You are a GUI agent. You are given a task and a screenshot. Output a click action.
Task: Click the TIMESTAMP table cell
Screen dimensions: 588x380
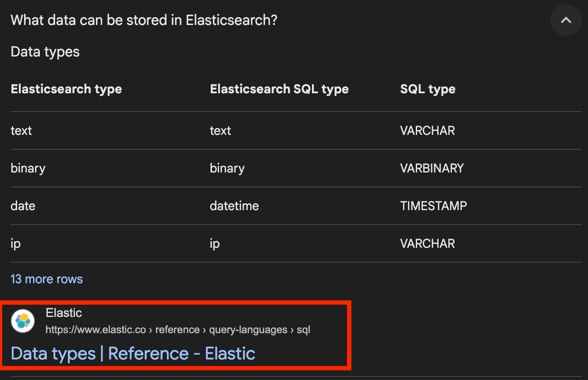433,206
